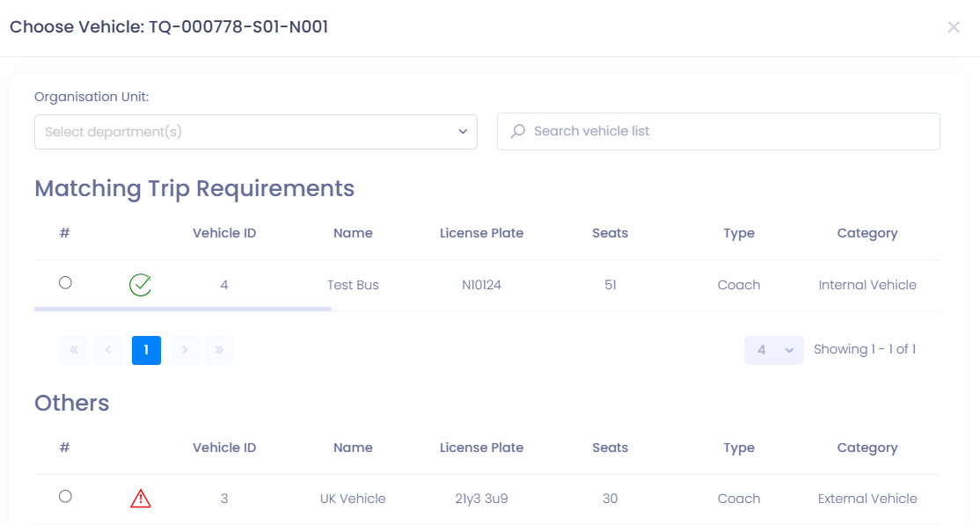Click page number 1 button
Viewport: 980px width, 525px height.
pyautogui.click(x=146, y=350)
